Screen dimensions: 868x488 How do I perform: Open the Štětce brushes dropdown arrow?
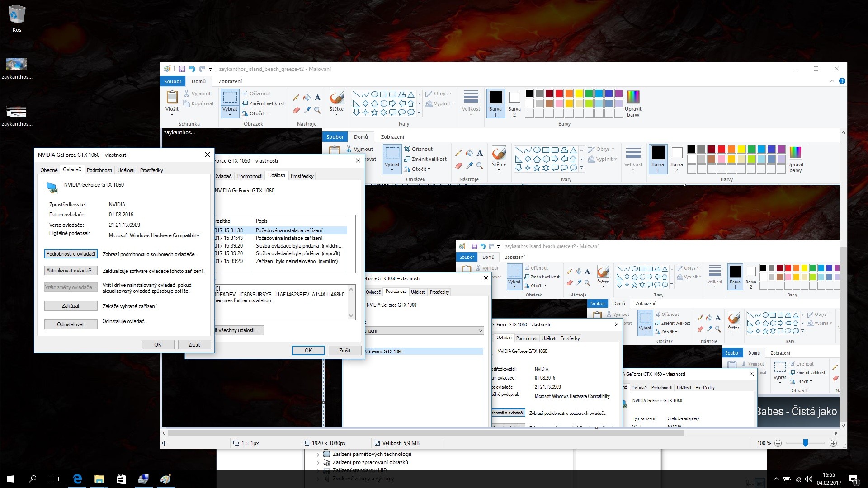coord(336,114)
